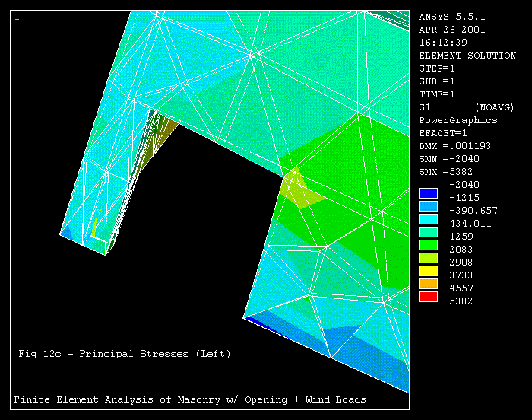Select the ELEMENT SOLUTION label
The image size is (532, 420).
[467, 56]
